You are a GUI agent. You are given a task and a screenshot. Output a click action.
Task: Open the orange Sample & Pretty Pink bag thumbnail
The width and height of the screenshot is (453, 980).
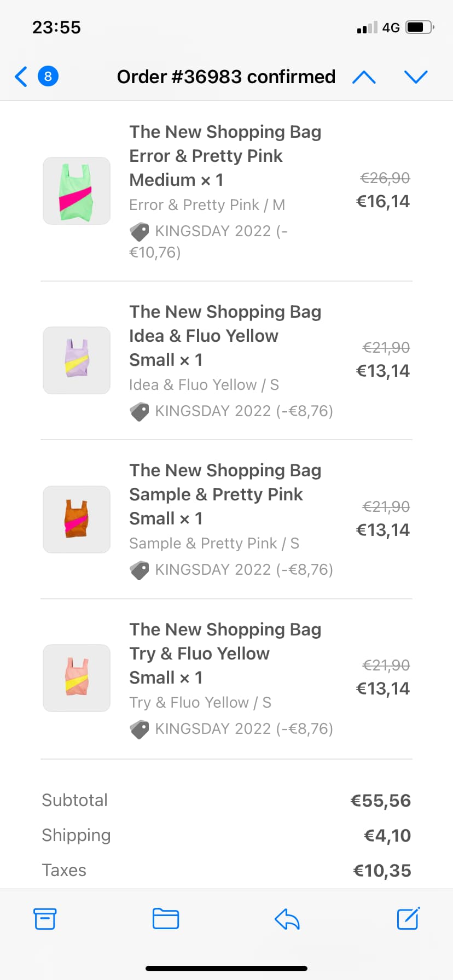point(77,519)
